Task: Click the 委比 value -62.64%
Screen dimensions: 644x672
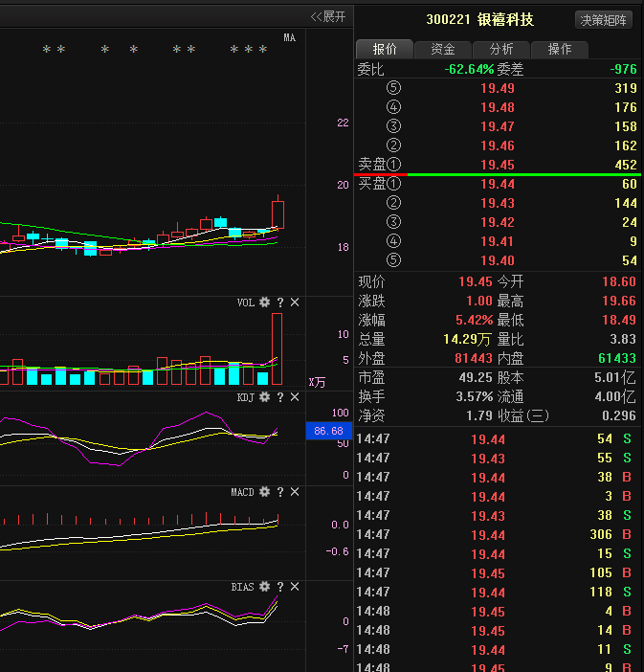Action: tap(469, 69)
